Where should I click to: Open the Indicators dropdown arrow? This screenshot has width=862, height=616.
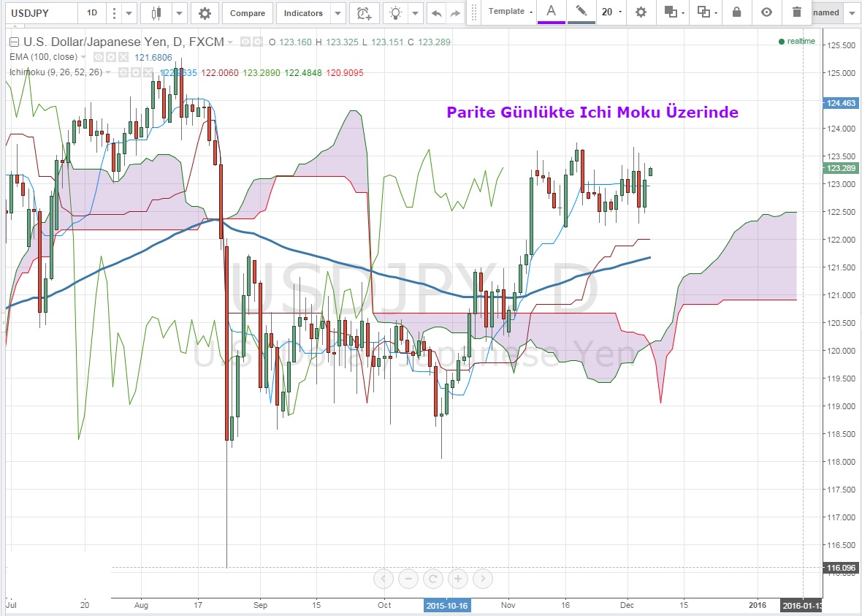[337, 13]
